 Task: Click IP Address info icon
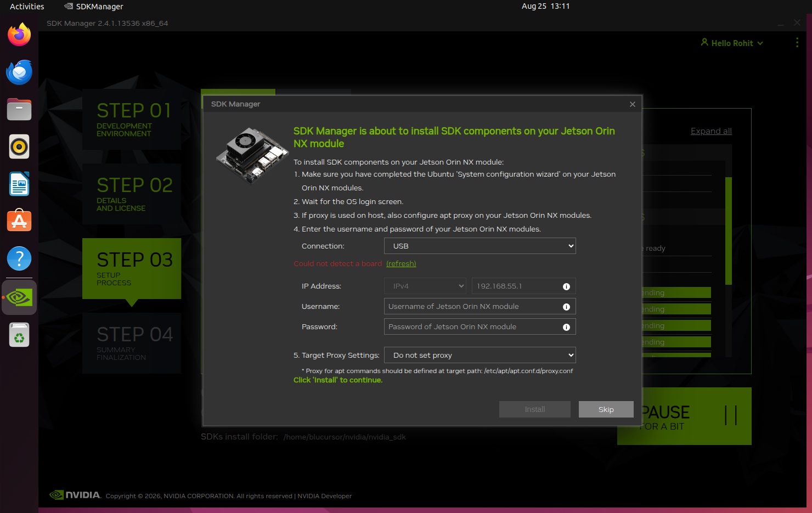click(566, 286)
